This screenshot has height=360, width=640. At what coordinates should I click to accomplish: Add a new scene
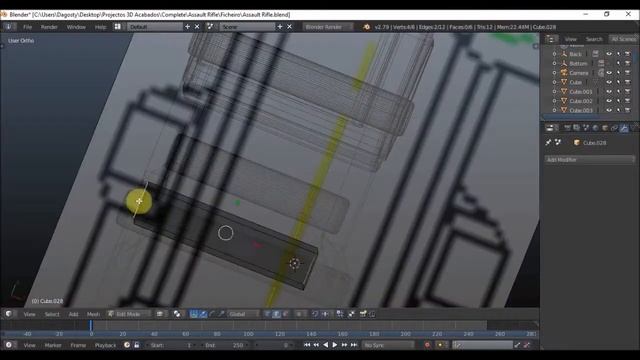point(280,27)
